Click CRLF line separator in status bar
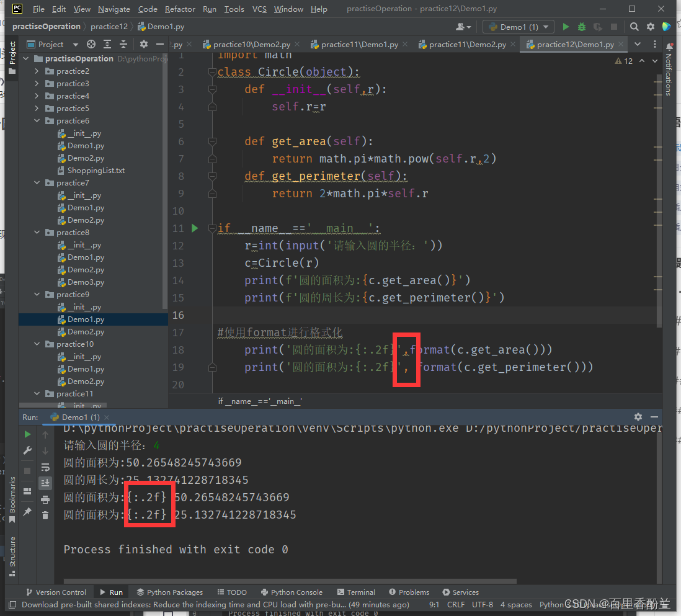681x616 pixels. [456, 605]
